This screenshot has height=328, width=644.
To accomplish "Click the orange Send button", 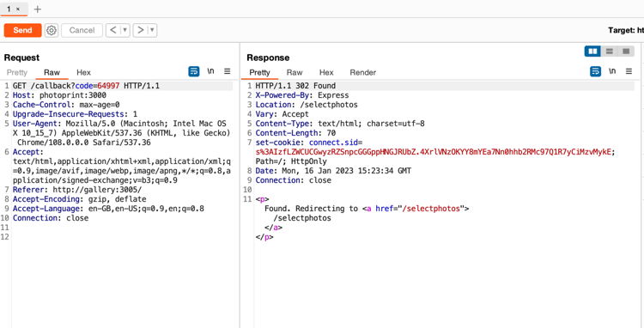I will click(22, 30).
